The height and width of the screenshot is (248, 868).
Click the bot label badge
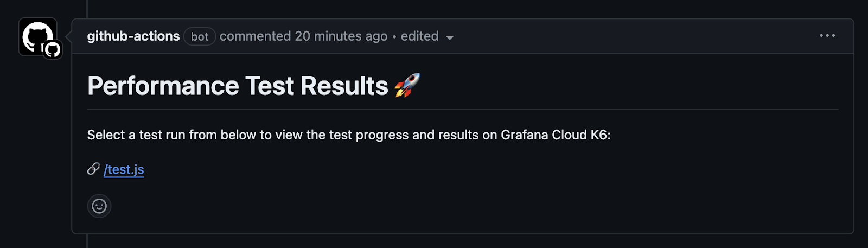pos(200,36)
